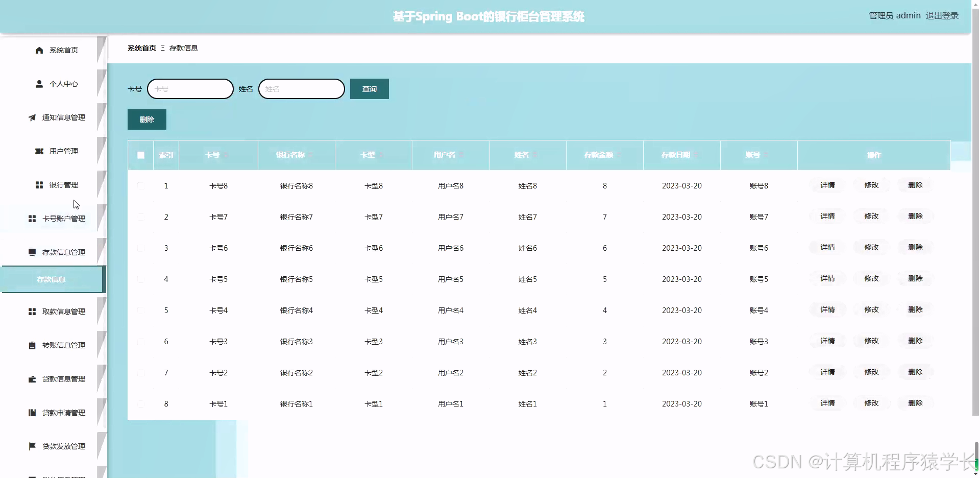Click the 存款信息 breadcrumb text
The height and width of the screenshot is (478, 980).
pyautogui.click(x=184, y=48)
